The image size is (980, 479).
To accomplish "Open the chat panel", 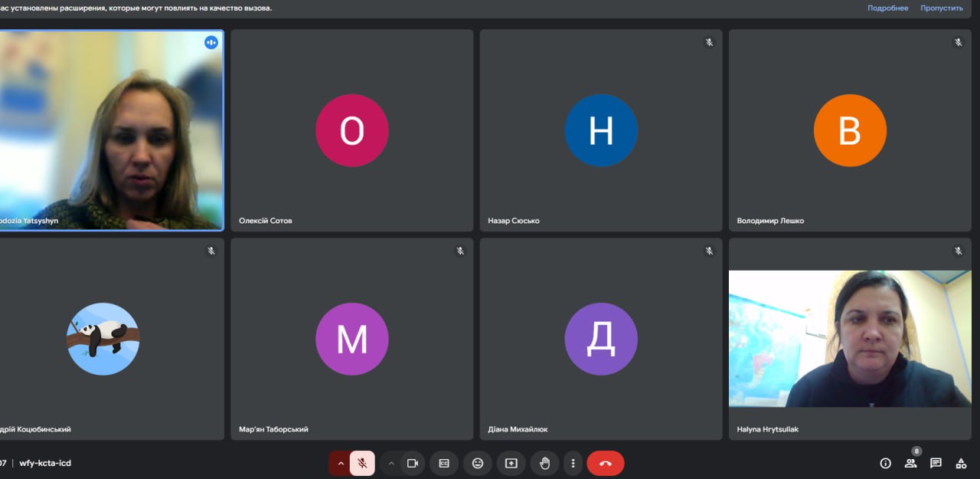I will [936, 463].
